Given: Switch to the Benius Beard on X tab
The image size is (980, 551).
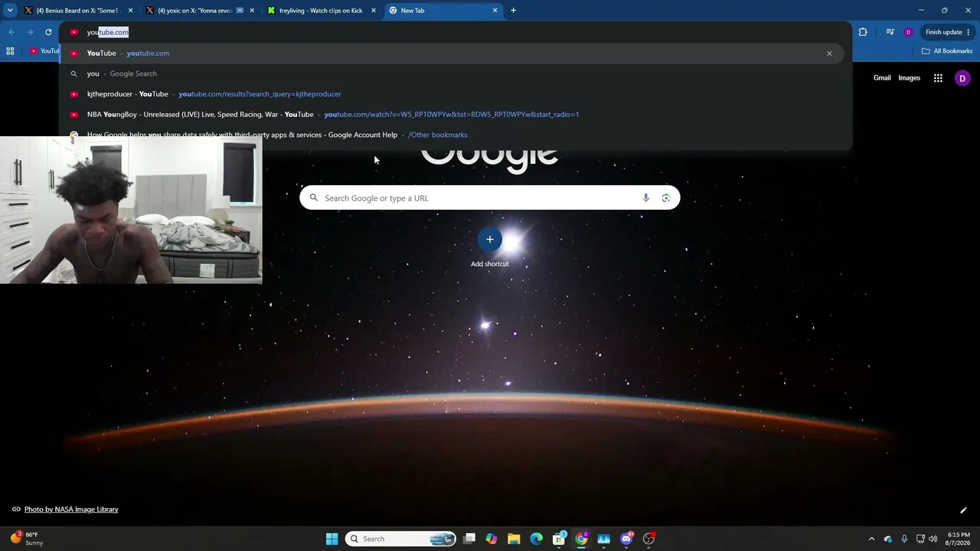Looking at the screenshot, I should tap(79, 11).
